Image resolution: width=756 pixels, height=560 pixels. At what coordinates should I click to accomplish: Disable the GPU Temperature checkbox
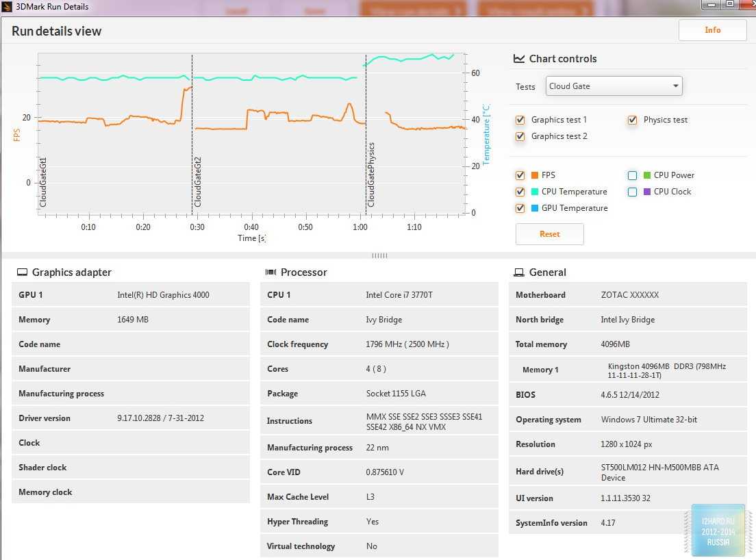(520, 208)
